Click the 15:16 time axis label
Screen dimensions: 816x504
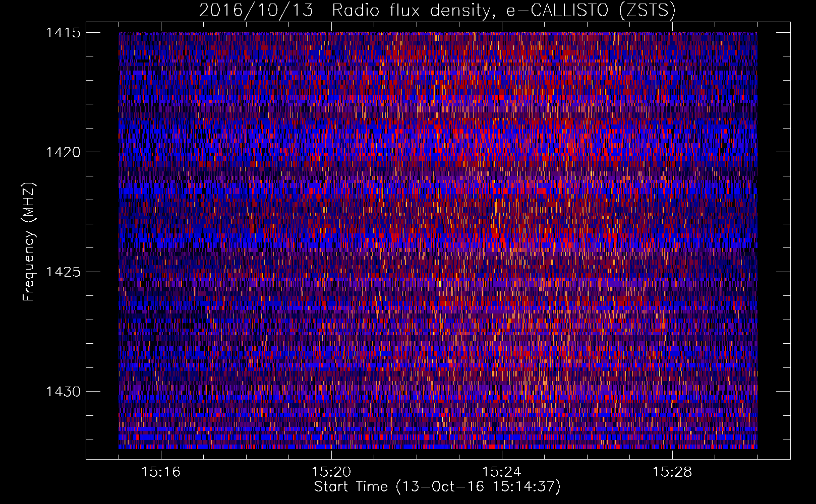pyautogui.click(x=161, y=472)
